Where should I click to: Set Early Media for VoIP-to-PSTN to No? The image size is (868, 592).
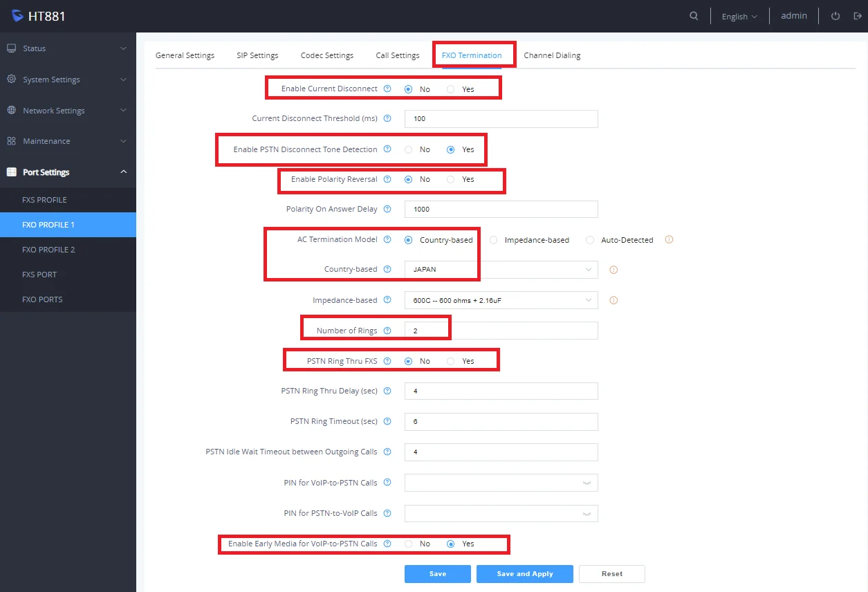coord(408,544)
